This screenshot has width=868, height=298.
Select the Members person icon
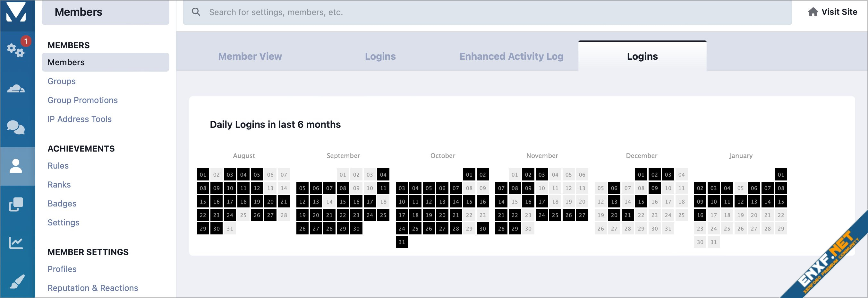[x=16, y=166]
